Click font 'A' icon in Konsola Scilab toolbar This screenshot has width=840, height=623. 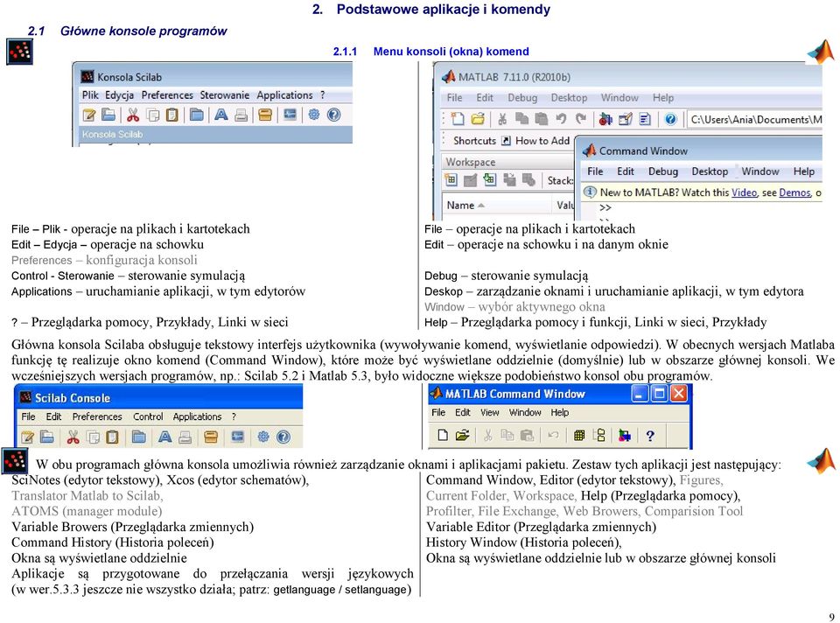(x=221, y=115)
